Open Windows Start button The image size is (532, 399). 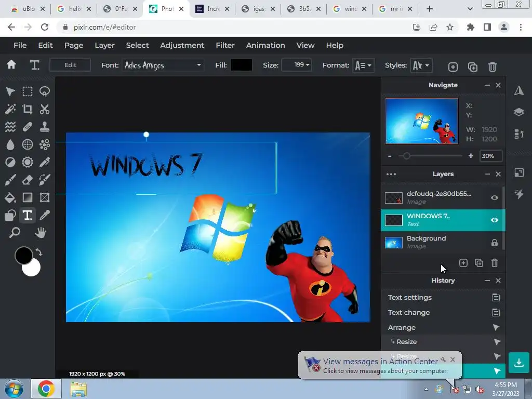(x=14, y=389)
